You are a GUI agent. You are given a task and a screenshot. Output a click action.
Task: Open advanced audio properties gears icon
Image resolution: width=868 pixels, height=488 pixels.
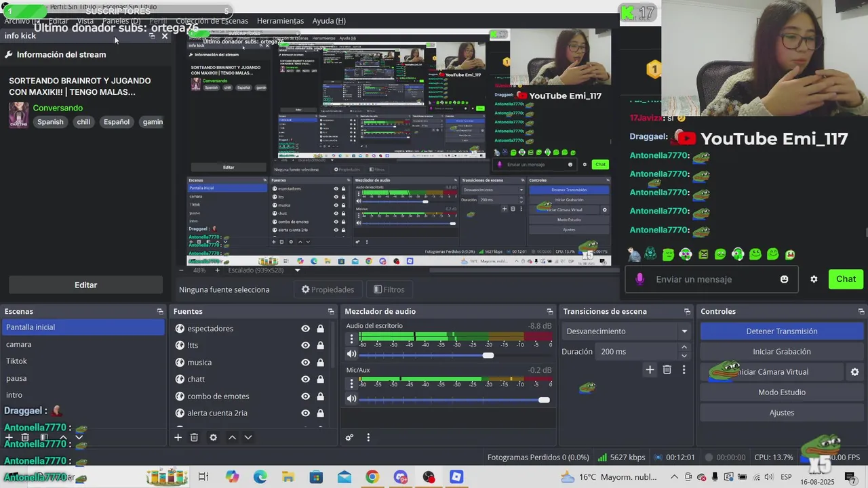click(x=349, y=438)
